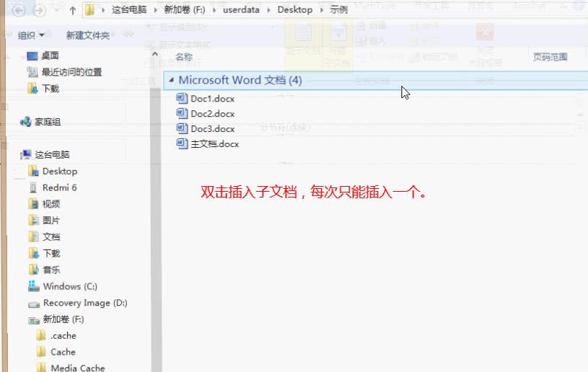
Task: Select the upper 下载 sidebar item
Action: 51,89
